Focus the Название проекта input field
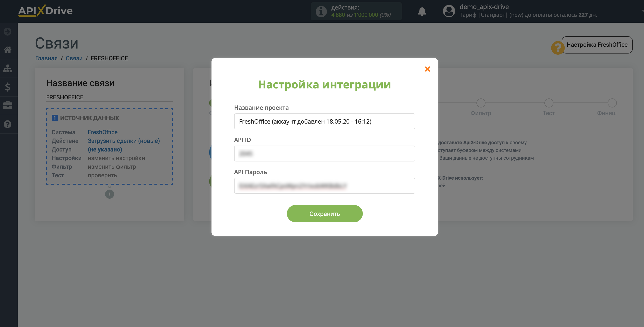This screenshot has width=644, height=327. pos(324,121)
